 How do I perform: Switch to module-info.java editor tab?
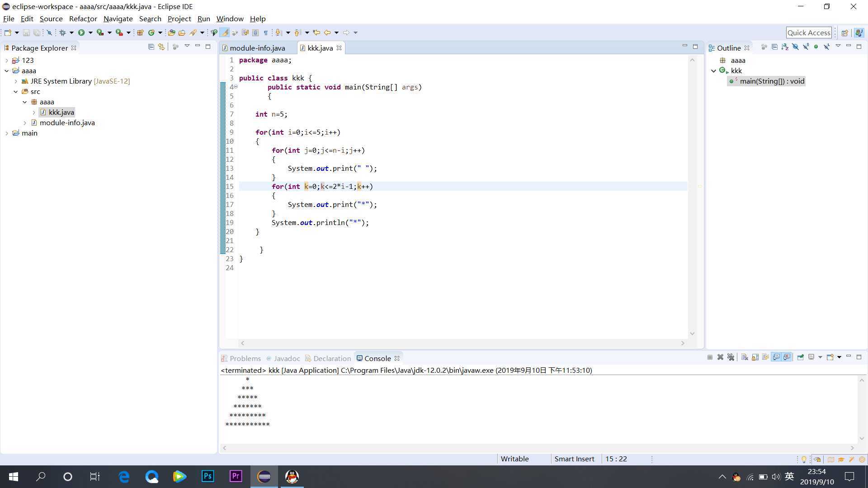coord(257,48)
